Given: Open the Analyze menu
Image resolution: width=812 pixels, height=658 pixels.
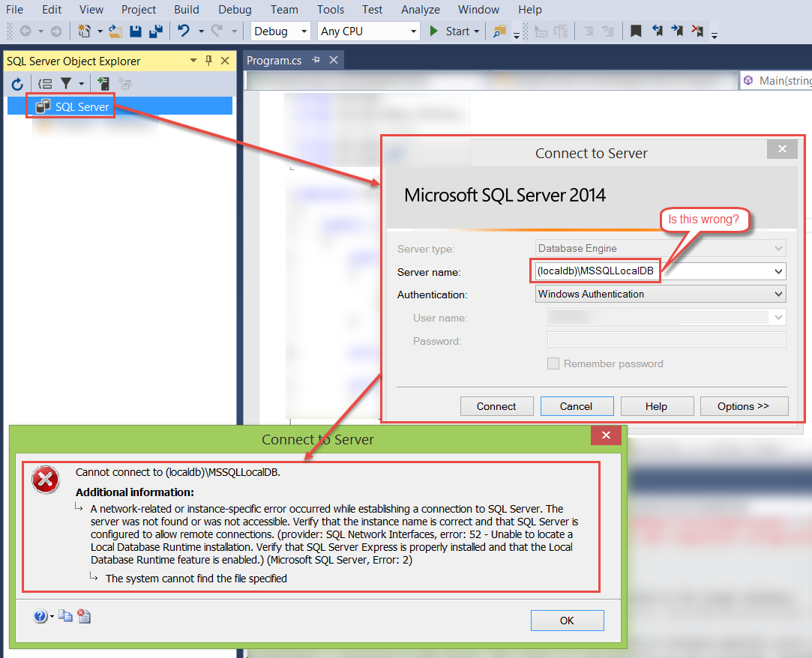Looking at the screenshot, I should pyautogui.click(x=421, y=9).
